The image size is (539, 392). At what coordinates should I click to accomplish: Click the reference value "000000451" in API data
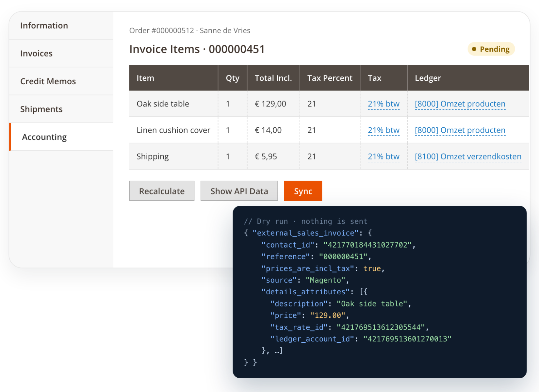343,257
